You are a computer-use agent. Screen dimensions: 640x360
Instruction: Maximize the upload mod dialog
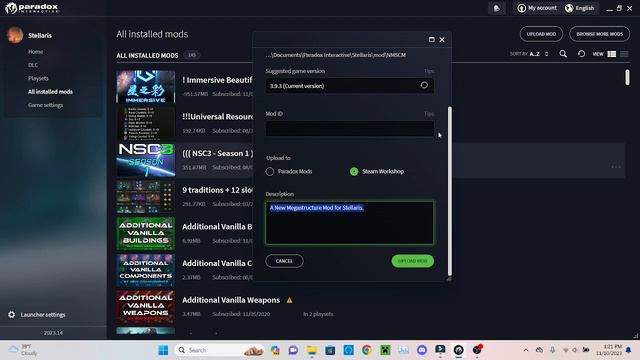pyautogui.click(x=431, y=40)
